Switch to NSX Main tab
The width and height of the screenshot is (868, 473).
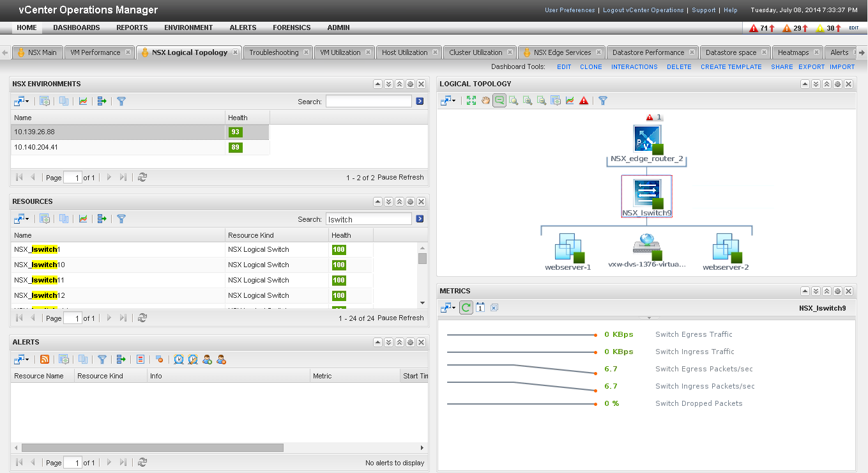(37, 52)
